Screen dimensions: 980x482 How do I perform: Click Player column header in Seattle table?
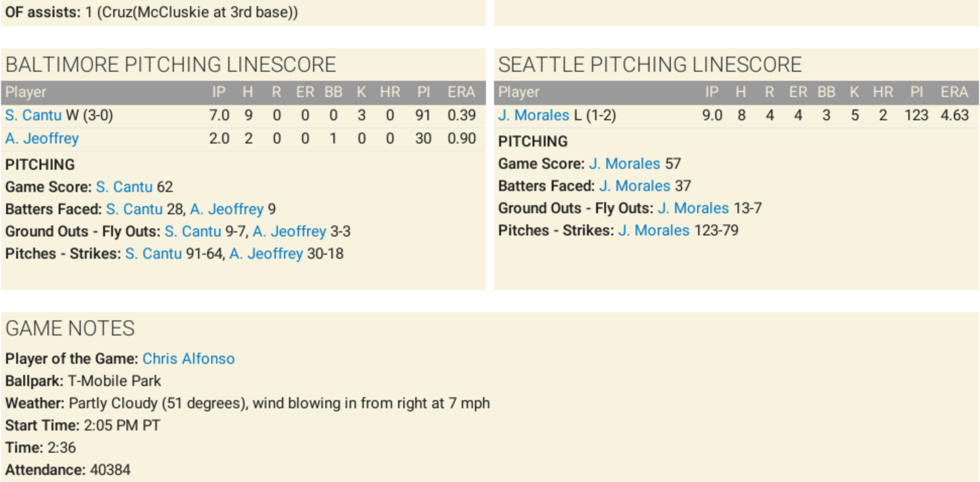519,92
